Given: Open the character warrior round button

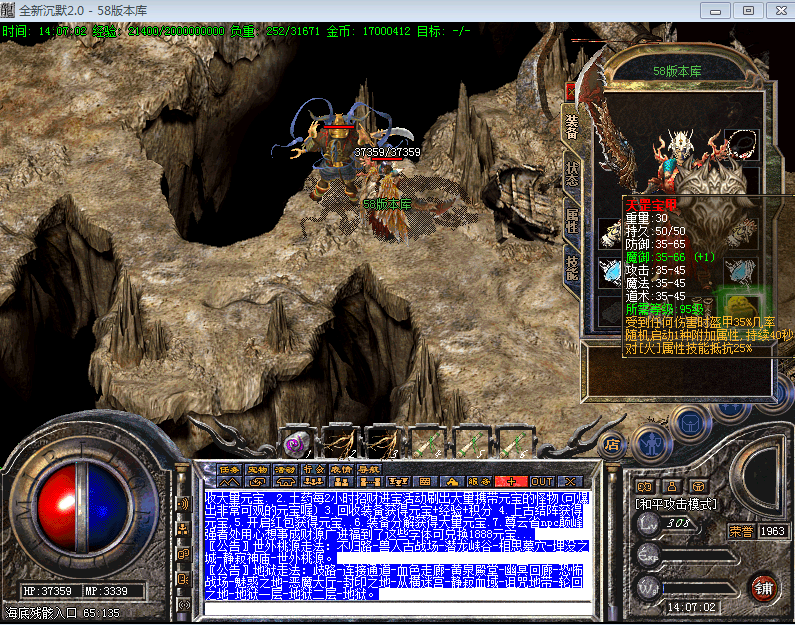Looking at the screenshot, I should [x=652, y=445].
